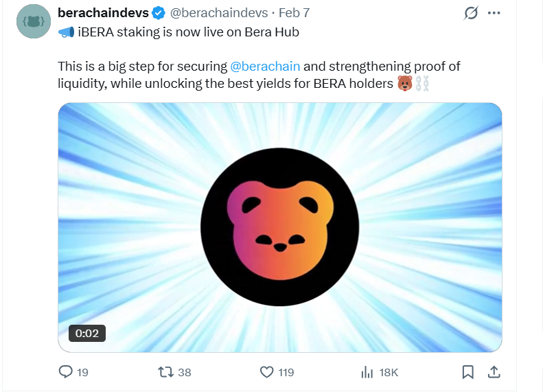Click the 119 likes count
This screenshot has width=543, height=392.
pos(286,372)
